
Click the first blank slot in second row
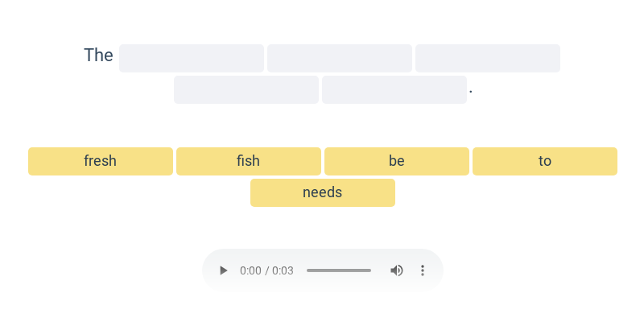(x=246, y=89)
